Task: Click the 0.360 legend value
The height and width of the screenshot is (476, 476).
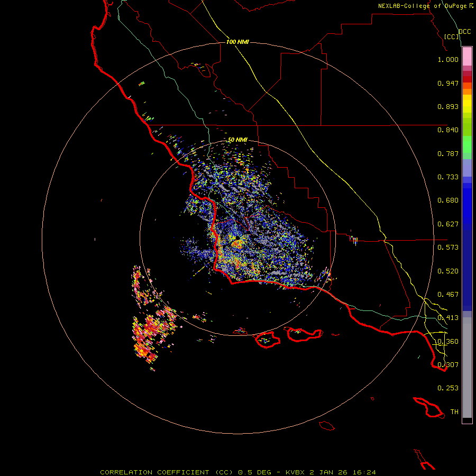Action: [448, 342]
